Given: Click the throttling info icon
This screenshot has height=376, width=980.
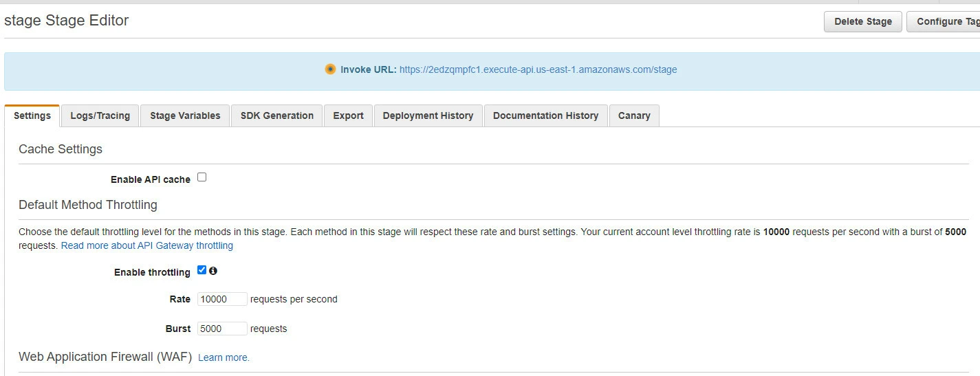Looking at the screenshot, I should point(213,271).
